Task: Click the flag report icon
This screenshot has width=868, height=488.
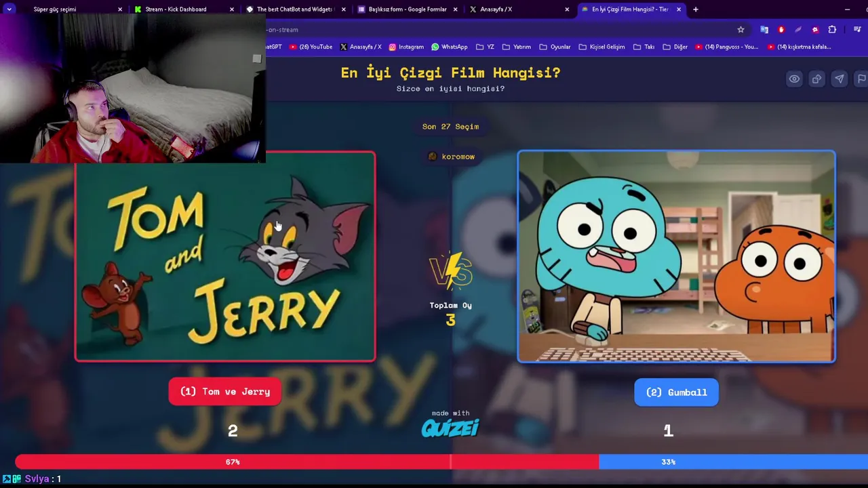Action: point(861,79)
